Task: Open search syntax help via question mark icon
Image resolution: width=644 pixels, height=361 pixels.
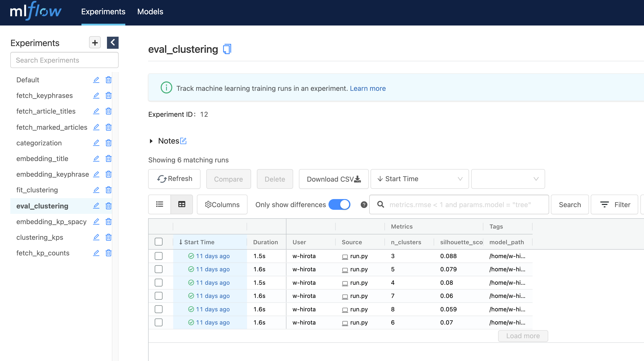Action: (x=364, y=204)
